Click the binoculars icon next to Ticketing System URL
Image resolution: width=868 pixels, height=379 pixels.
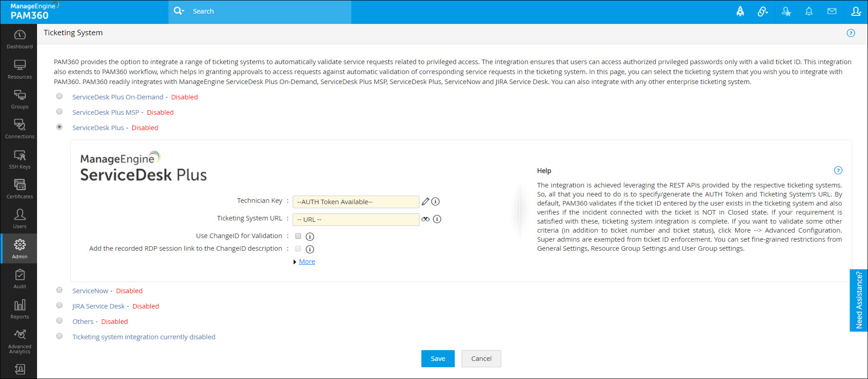coord(425,219)
